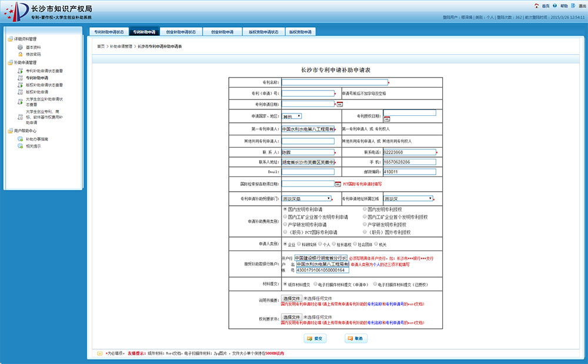Open calendar icon for 国际检索报告取得日期
The width and height of the screenshot is (588, 364).
[338, 184]
